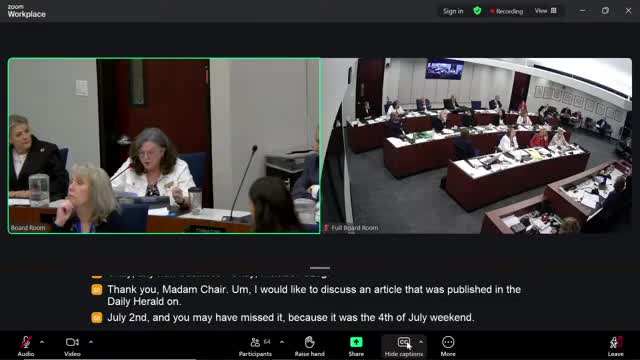Close the Zoom Workplace window
This screenshot has height=360, width=640.
[628, 11]
